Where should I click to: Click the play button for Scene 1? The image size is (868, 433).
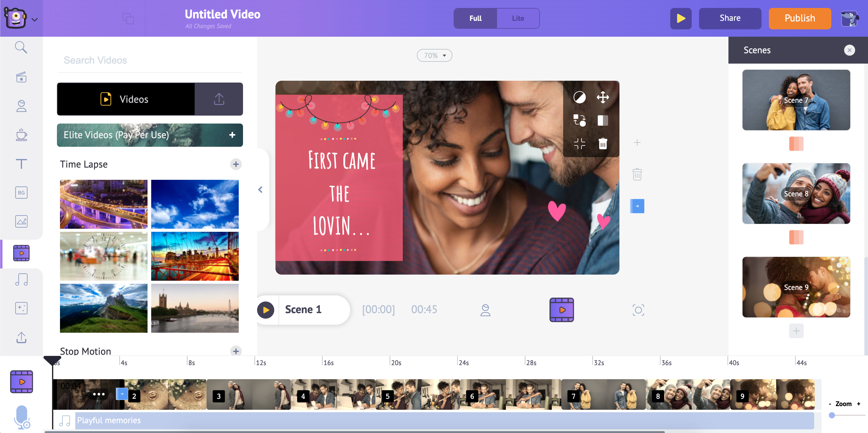(266, 309)
